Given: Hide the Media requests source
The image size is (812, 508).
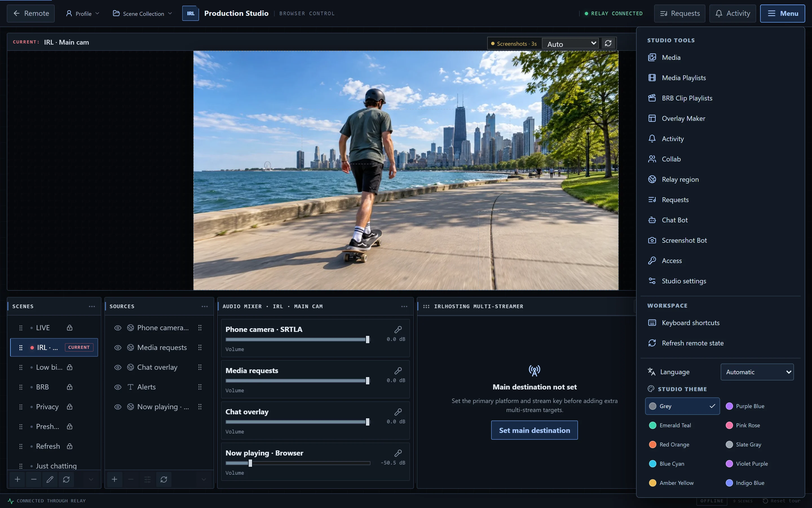Looking at the screenshot, I should click(x=118, y=347).
